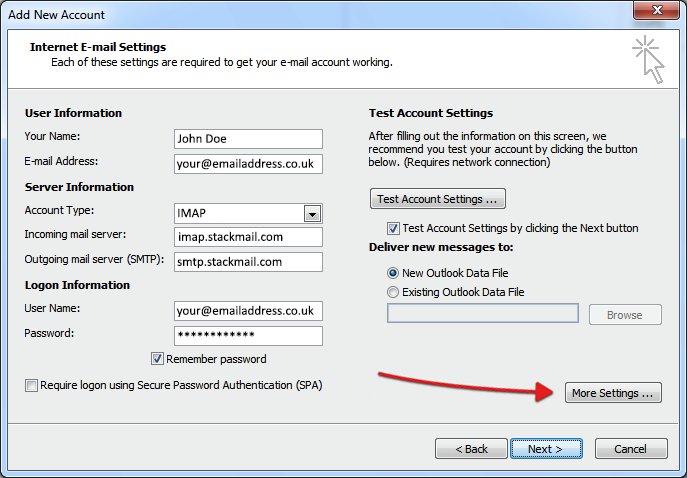
Task: Click the Incoming mail server field
Action: (248, 237)
